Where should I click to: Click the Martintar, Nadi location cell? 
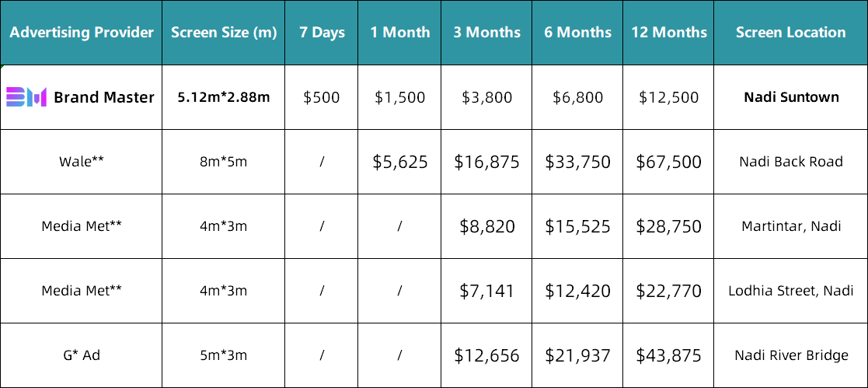[x=791, y=226]
